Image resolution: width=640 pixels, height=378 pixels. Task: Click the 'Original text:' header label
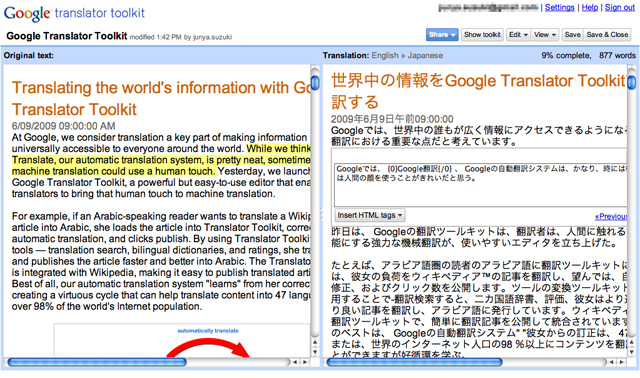(29, 56)
